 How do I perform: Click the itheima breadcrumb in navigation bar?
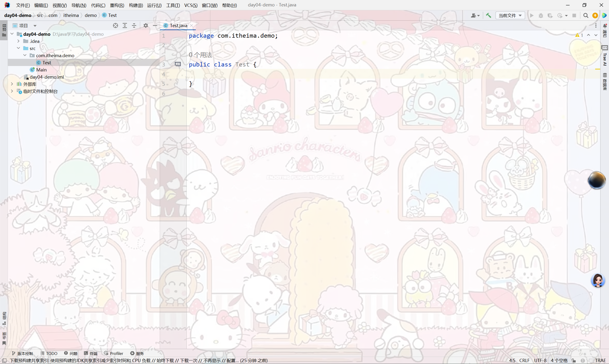point(71,15)
